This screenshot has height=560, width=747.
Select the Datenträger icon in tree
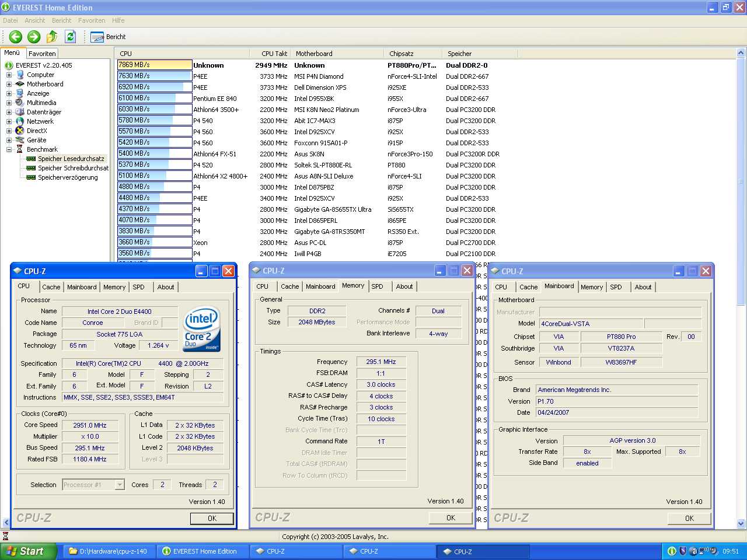coord(20,112)
